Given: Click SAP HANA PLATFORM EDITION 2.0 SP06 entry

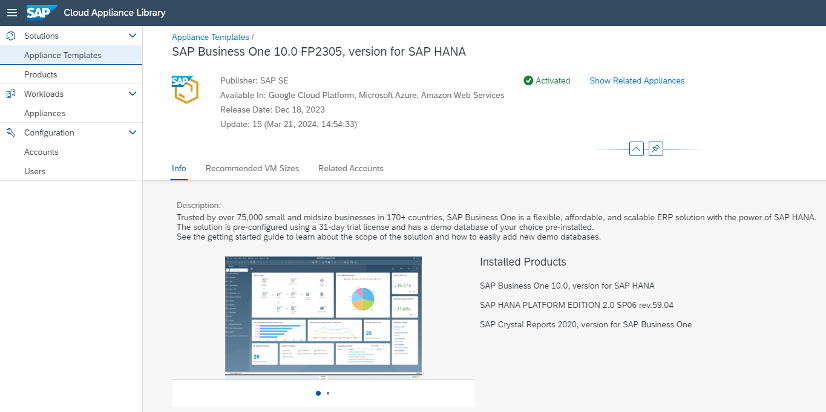Looking at the screenshot, I should pyautogui.click(x=577, y=305).
